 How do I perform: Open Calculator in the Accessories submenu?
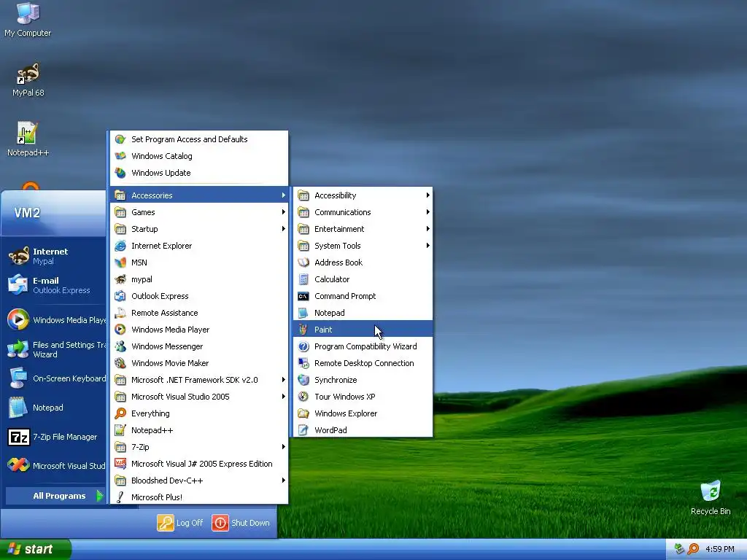point(363,279)
